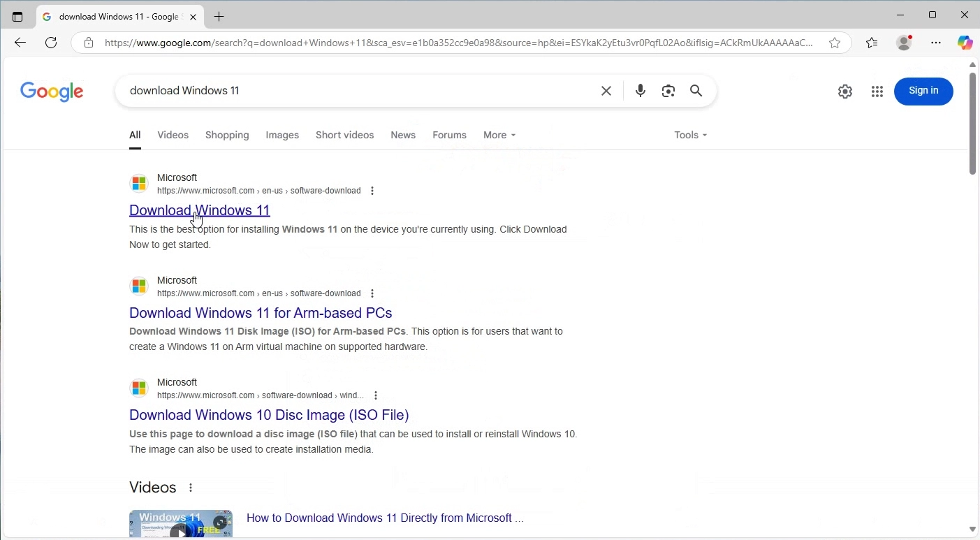Expand the Tools dropdown
Viewport: 980px width, 540px height.
[x=692, y=136]
